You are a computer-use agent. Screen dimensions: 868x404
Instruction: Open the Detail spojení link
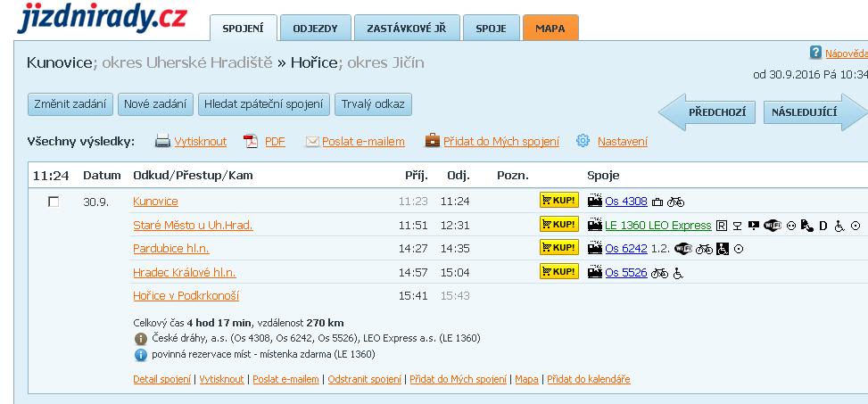point(161,379)
